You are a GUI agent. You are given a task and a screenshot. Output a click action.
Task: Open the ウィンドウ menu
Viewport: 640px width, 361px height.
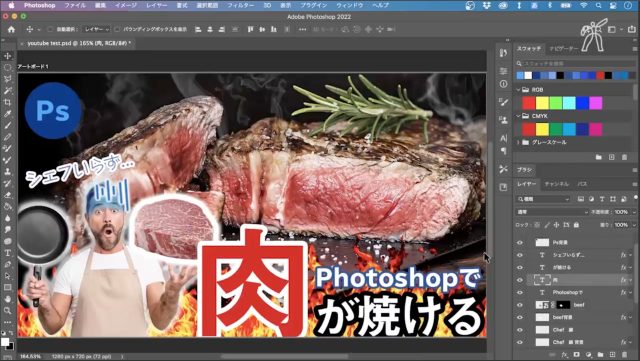coord(350,5)
